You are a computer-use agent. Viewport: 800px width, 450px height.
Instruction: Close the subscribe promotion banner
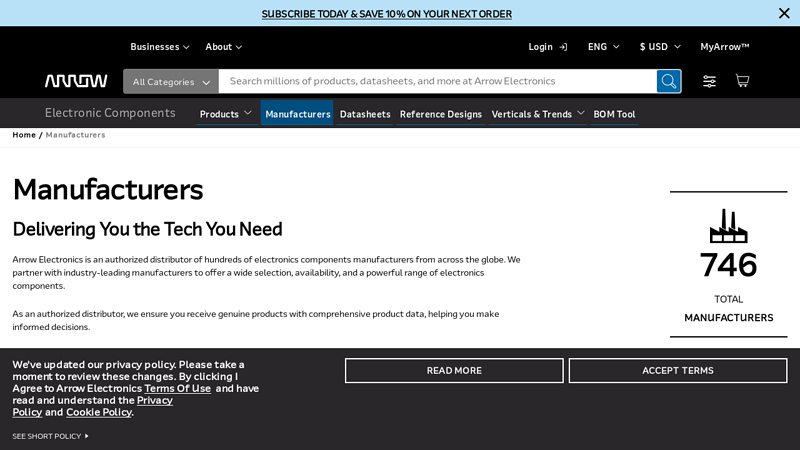tap(784, 13)
